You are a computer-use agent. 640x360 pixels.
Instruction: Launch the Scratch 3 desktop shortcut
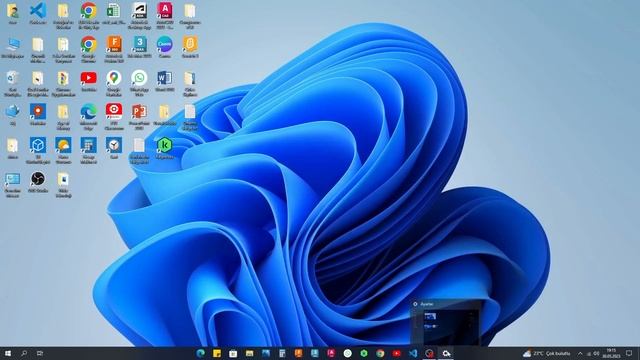point(190,47)
